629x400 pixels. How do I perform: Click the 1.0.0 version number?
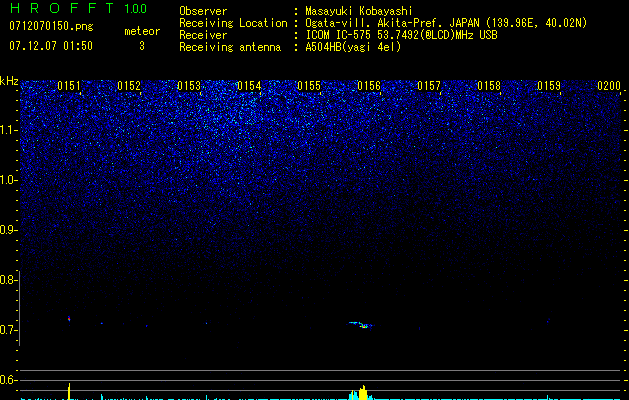[136, 9]
